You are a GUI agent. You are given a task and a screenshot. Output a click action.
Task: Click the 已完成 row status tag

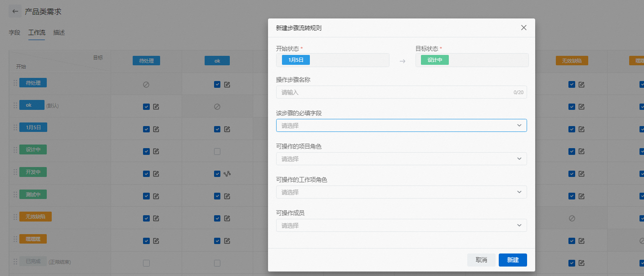click(33, 262)
